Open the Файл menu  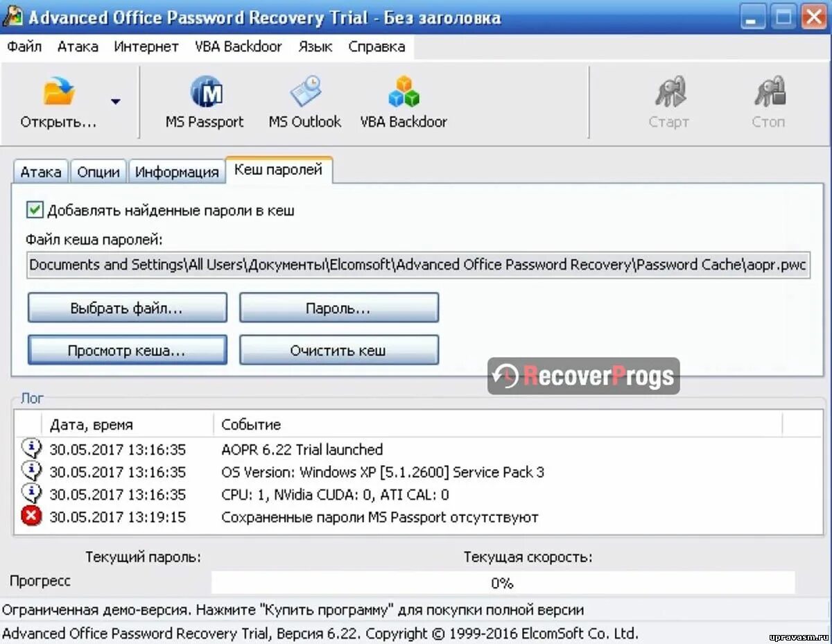[25, 46]
